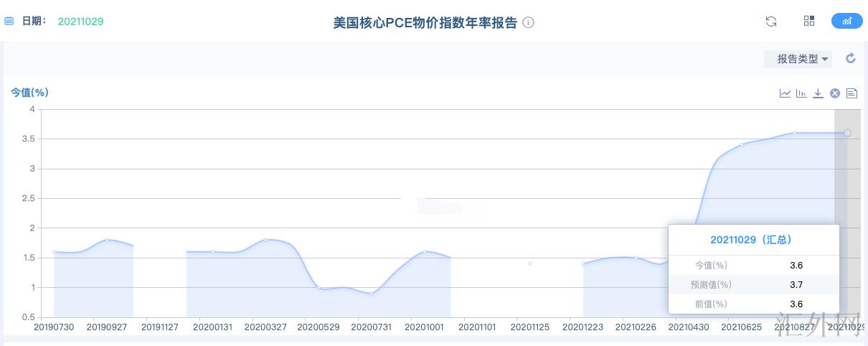
Task: Switch chart to line chart type
Action: pos(786,93)
